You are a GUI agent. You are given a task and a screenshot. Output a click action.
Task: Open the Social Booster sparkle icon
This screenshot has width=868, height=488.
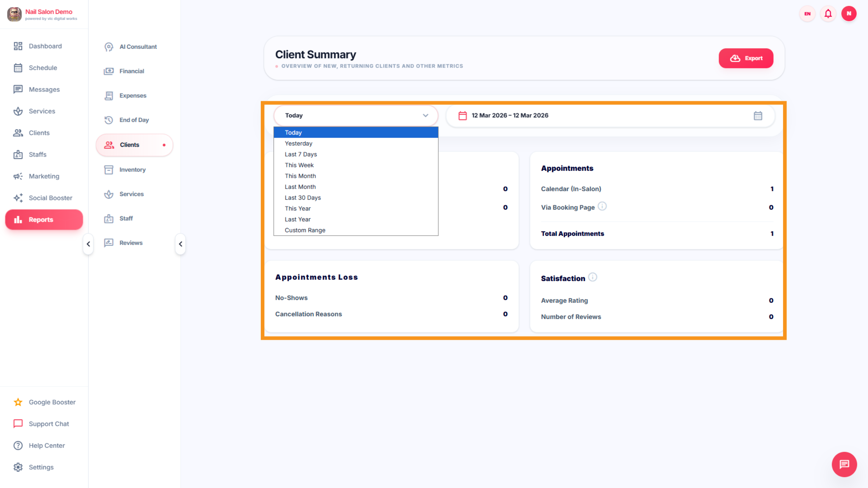tap(18, 198)
